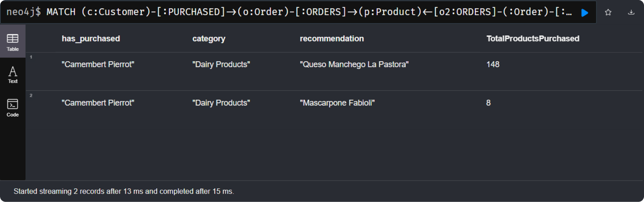Screen dimensions: 644x202
Task: Click the "Mascarpone Fabioli" cell
Action: pyautogui.click(x=337, y=103)
